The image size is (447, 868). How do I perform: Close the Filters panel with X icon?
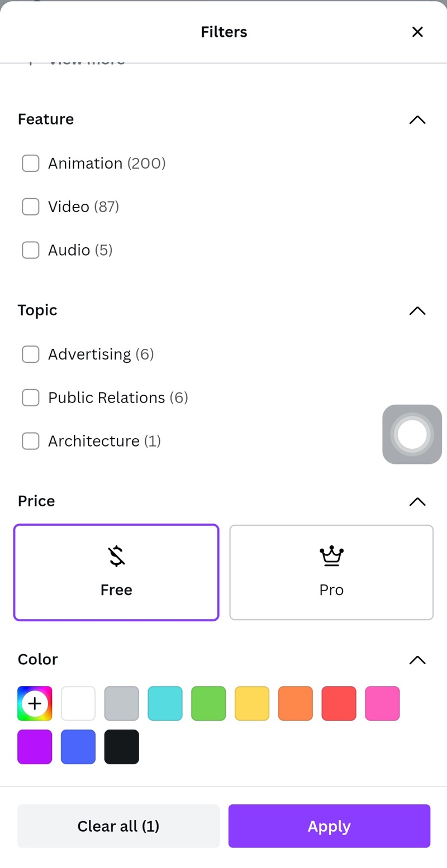417,32
